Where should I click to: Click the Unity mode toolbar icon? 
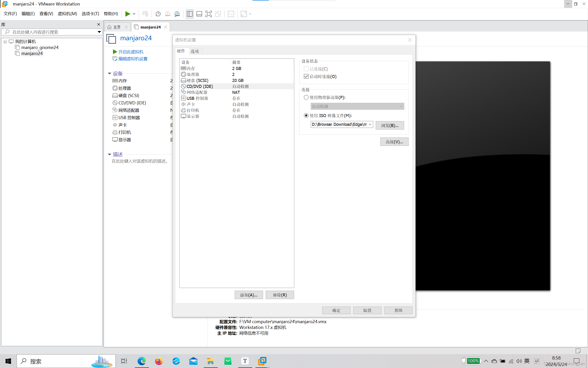218,14
